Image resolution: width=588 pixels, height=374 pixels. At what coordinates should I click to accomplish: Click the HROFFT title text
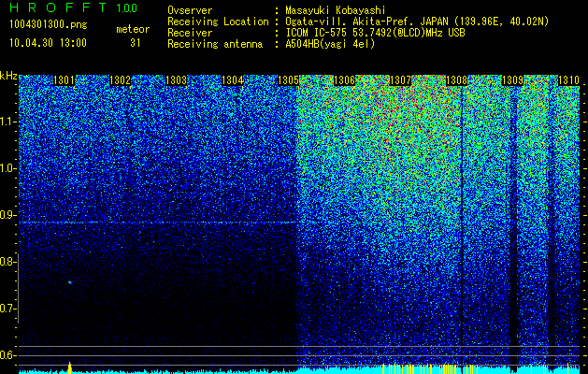[x=58, y=7]
